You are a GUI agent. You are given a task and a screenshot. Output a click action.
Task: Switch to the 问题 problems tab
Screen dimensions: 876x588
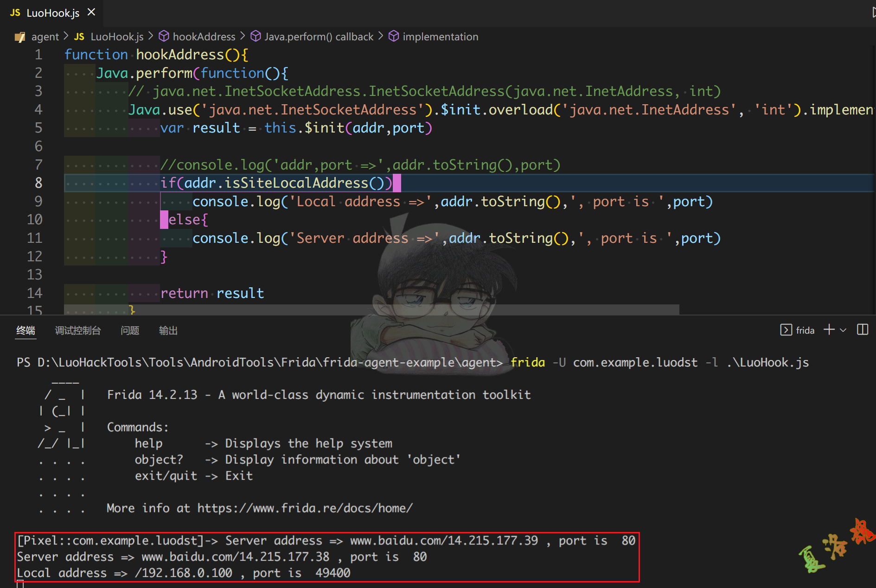click(130, 330)
